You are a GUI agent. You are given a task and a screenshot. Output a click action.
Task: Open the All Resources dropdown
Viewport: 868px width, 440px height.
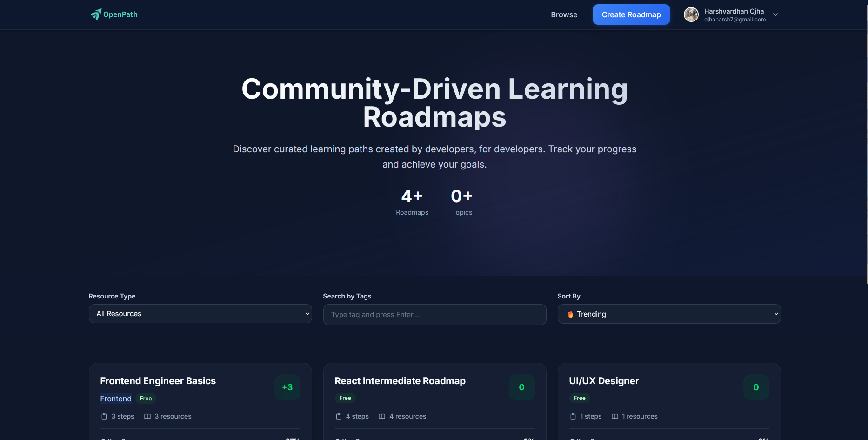(x=200, y=313)
